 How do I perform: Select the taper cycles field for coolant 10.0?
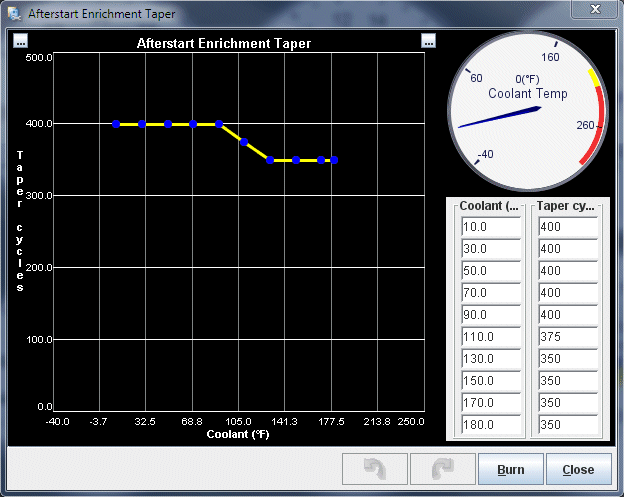pyautogui.click(x=568, y=227)
